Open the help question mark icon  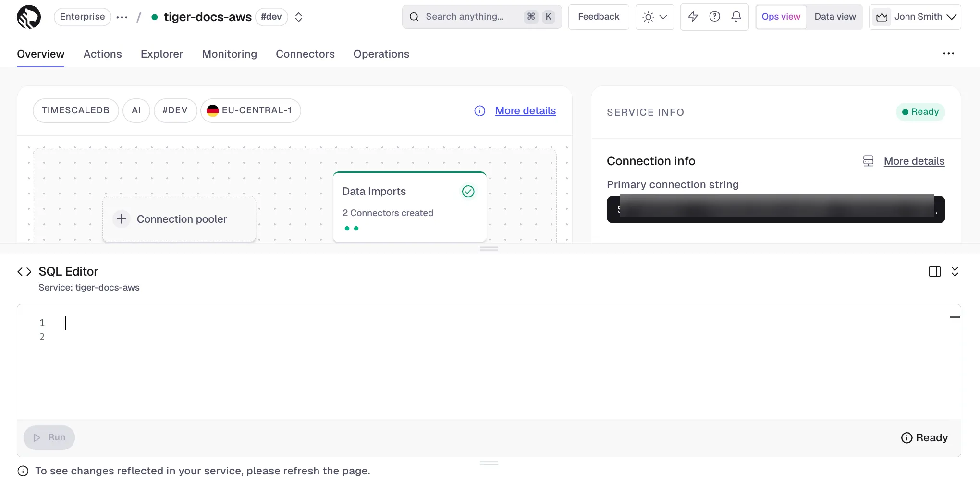click(714, 16)
